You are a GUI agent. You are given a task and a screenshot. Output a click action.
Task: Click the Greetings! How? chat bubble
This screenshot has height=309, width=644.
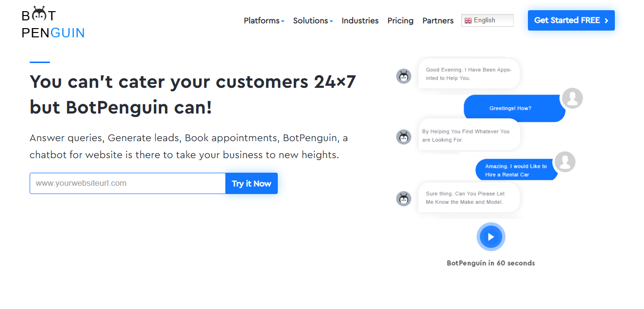pos(510,108)
